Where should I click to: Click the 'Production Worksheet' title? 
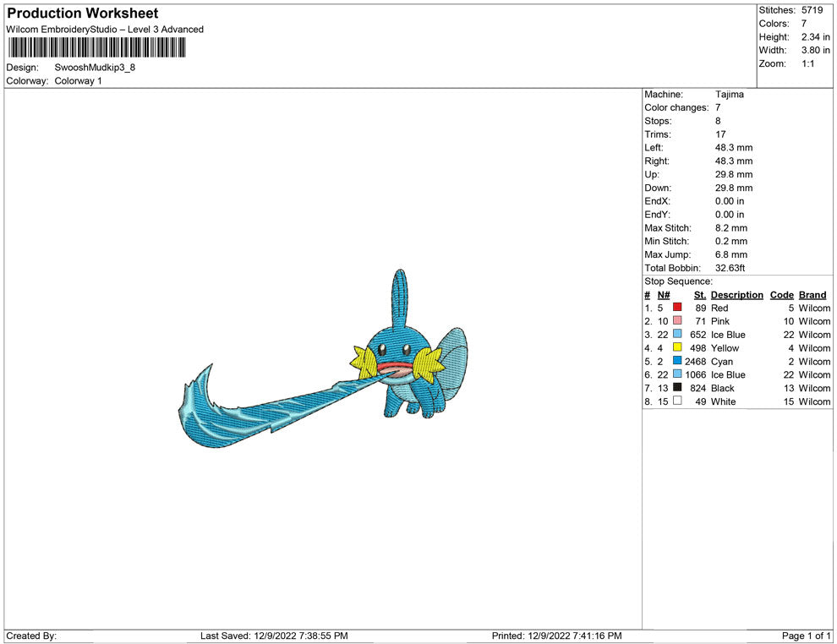point(83,14)
